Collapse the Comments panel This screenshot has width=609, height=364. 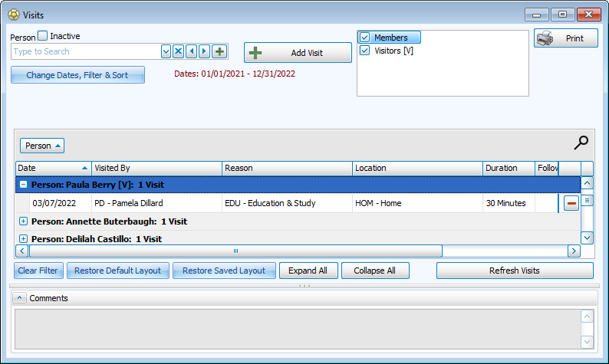pyautogui.click(x=19, y=298)
